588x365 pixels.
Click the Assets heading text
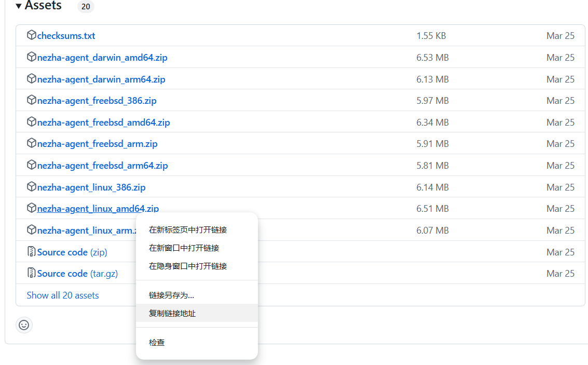click(x=43, y=5)
